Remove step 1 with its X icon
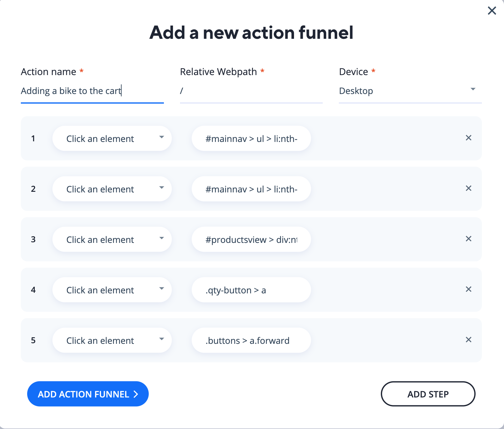Viewport: 504px width, 429px height. click(x=469, y=138)
